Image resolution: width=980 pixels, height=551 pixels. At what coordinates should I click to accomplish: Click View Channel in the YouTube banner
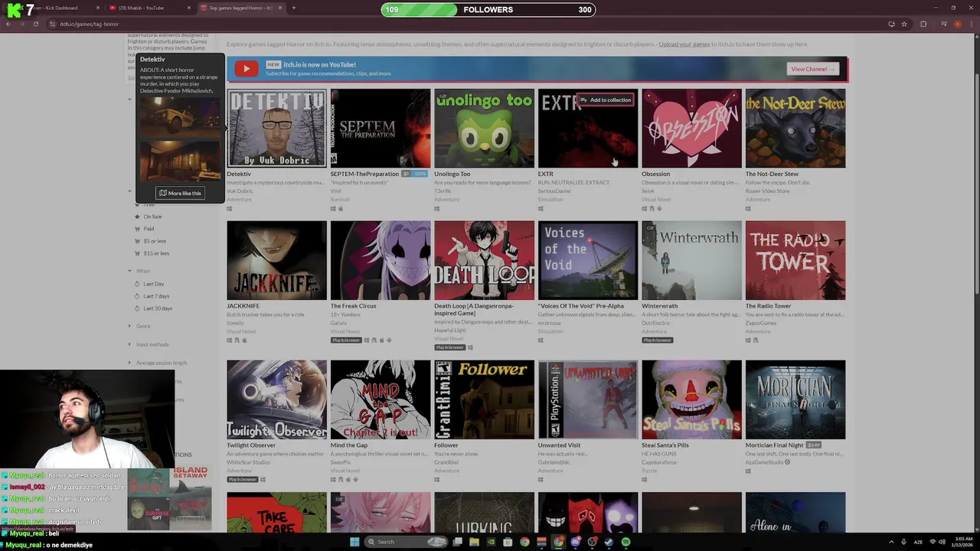tap(813, 69)
